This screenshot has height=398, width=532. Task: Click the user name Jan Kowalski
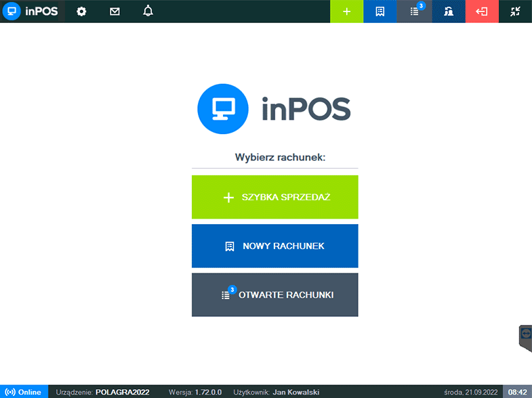click(295, 392)
